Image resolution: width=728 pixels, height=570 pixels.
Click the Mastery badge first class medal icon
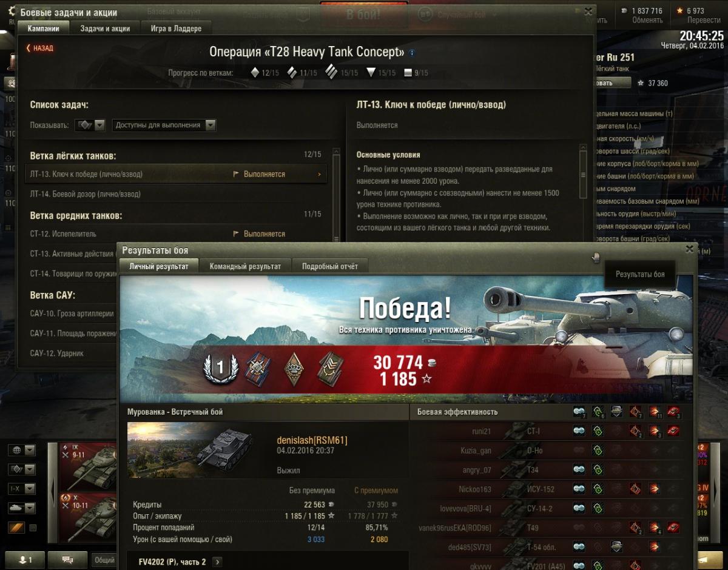click(x=220, y=369)
